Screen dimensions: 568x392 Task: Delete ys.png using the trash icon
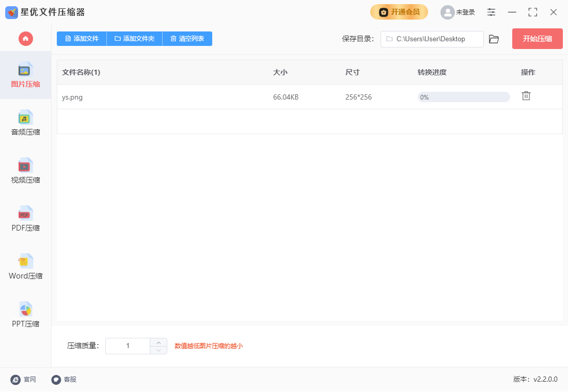click(526, 96)
